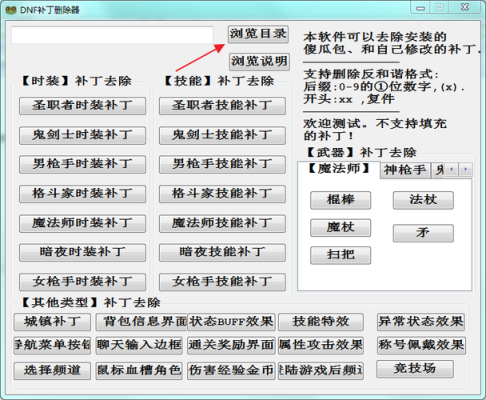
Task: Remove 圣职者时装补丁
Action: [82, 106]
